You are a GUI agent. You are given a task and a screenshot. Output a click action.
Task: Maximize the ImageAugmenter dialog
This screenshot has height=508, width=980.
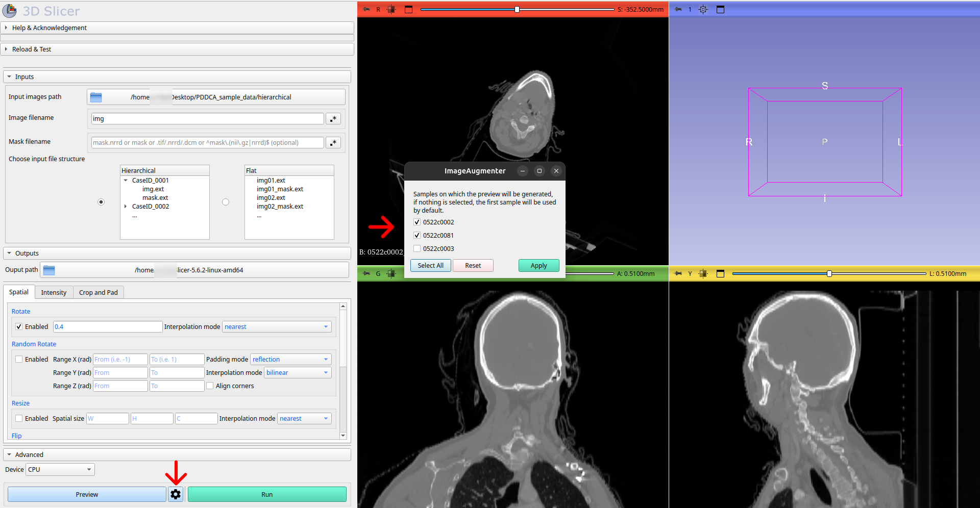[x=540, y=171]
